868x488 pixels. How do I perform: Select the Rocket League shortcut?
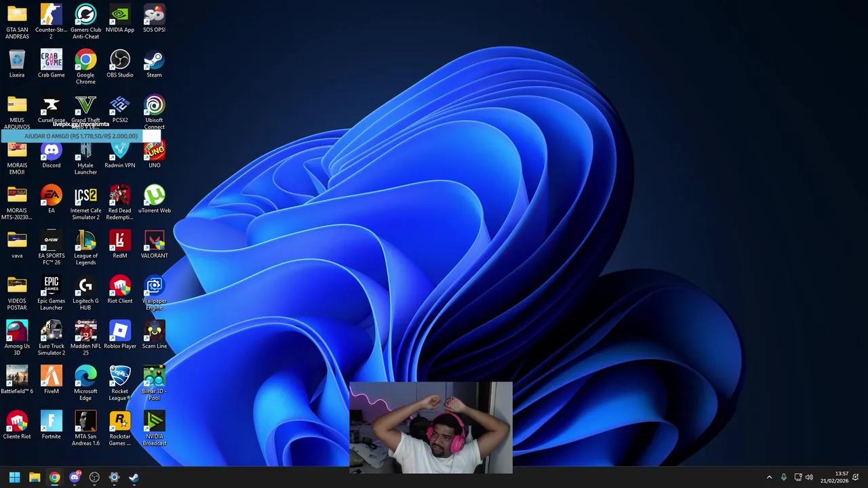coord(120,384)
